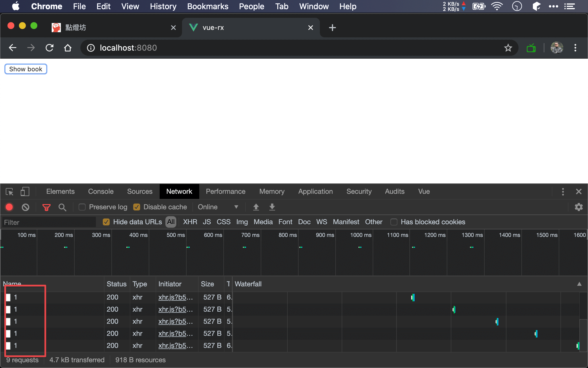This screenshot has height=368, width=588.
Task: Filter requests by CSS
Action: click(x=223, y=222)
